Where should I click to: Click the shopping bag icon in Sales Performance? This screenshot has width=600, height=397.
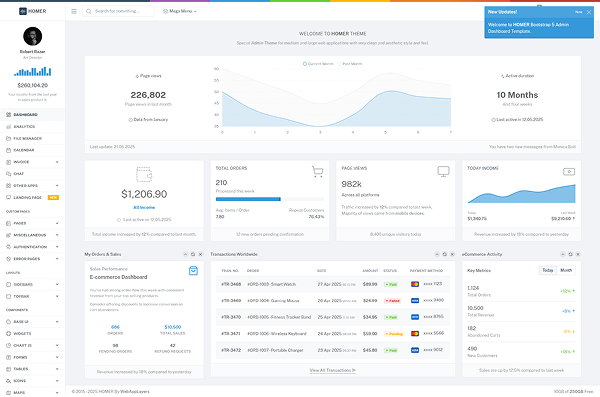pyautogui.click(x=193, y=271)
